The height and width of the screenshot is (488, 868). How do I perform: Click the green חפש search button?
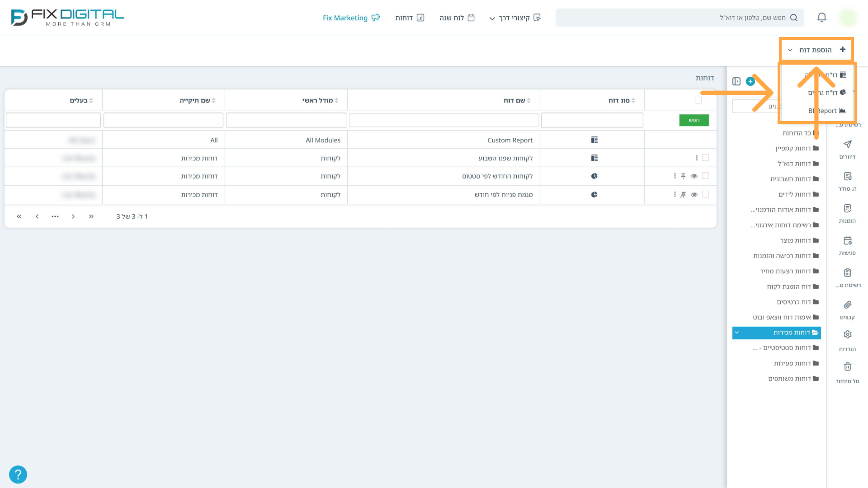click(694, 120)
